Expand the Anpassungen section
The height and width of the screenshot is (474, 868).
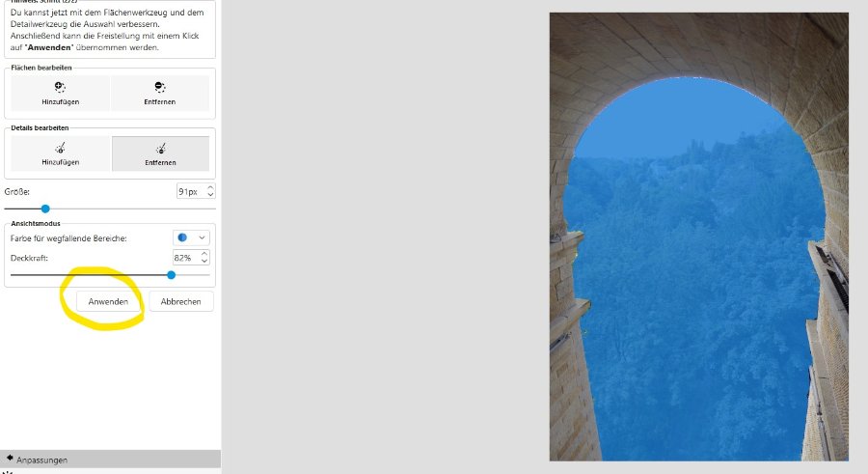[x=110, y=459]
